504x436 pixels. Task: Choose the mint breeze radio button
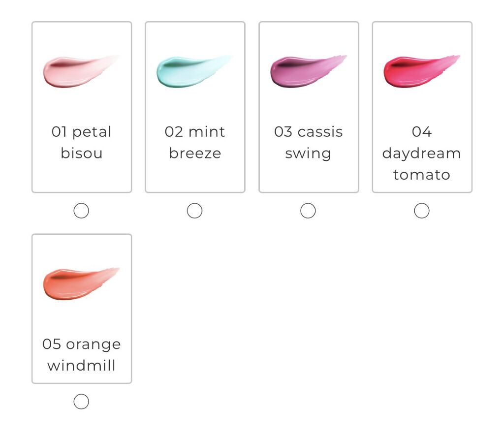coord(195,211)
